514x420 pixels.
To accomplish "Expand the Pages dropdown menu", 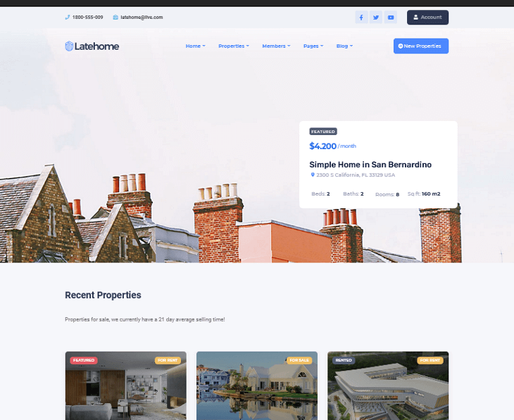I will (313, 46).
